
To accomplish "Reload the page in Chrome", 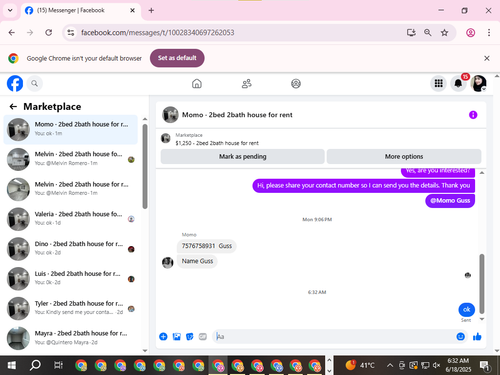I will tap(49, 33).
